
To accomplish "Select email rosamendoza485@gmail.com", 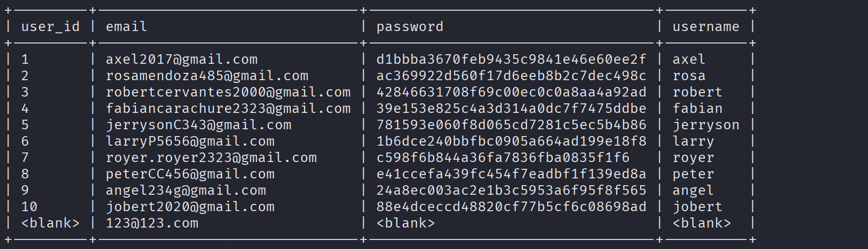I will (207, 76).
